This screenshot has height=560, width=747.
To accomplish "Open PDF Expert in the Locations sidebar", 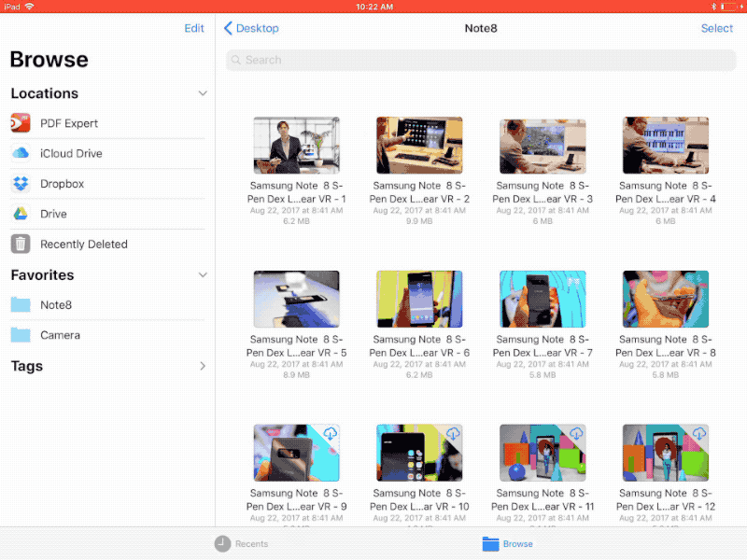I will [x=69, y=123].
